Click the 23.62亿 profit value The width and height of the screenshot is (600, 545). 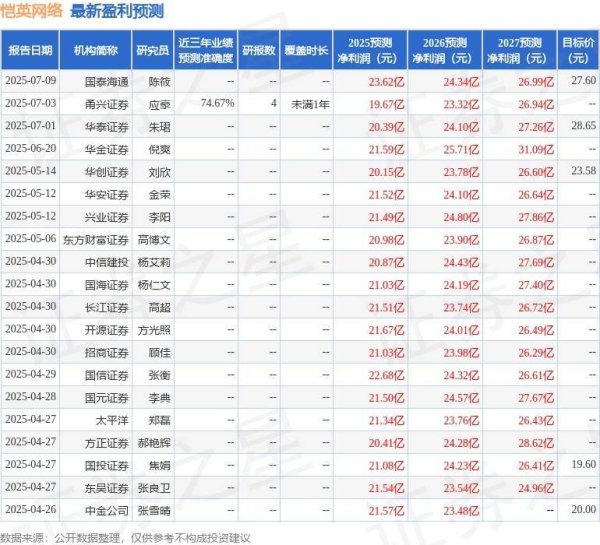point(386,82)
